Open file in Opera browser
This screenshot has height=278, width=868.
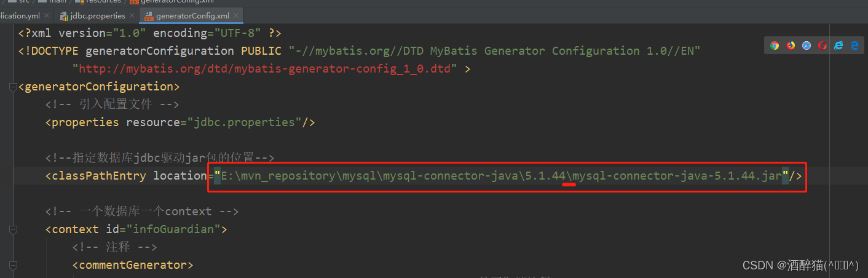823,45
